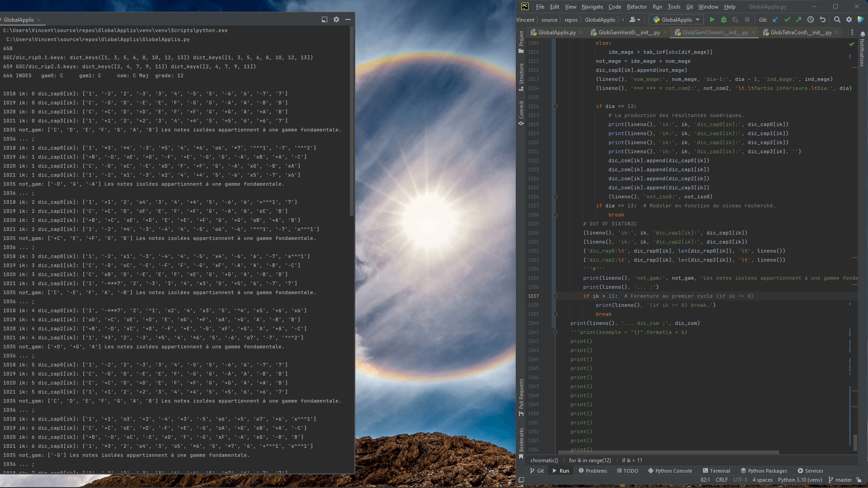Open the Refactor menu

pyautogui.click(x=637, y=7)
